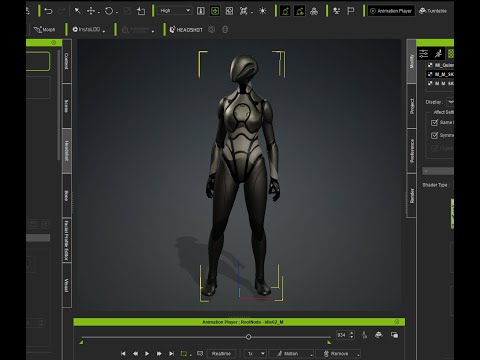Click the current frame number field

pos(342,335)
